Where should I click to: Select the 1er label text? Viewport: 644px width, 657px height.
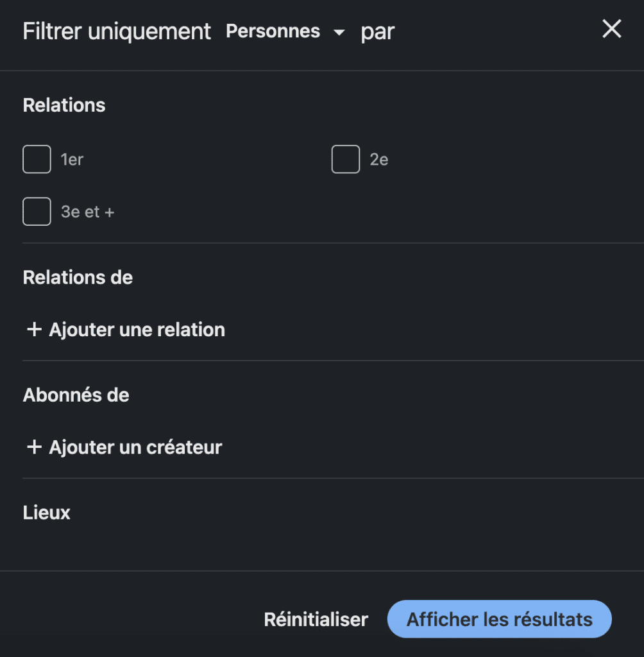[x=72, y=159]
